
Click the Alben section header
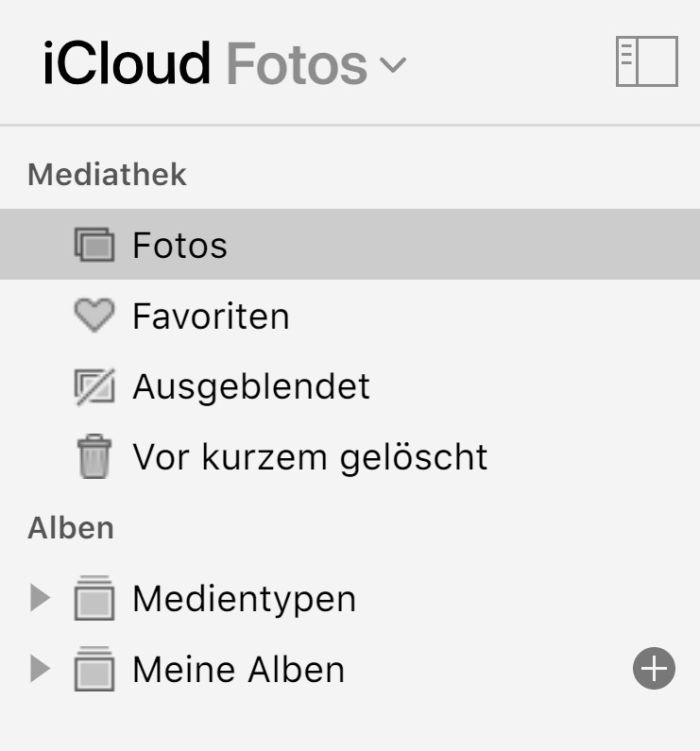click(x=71, y=528)
